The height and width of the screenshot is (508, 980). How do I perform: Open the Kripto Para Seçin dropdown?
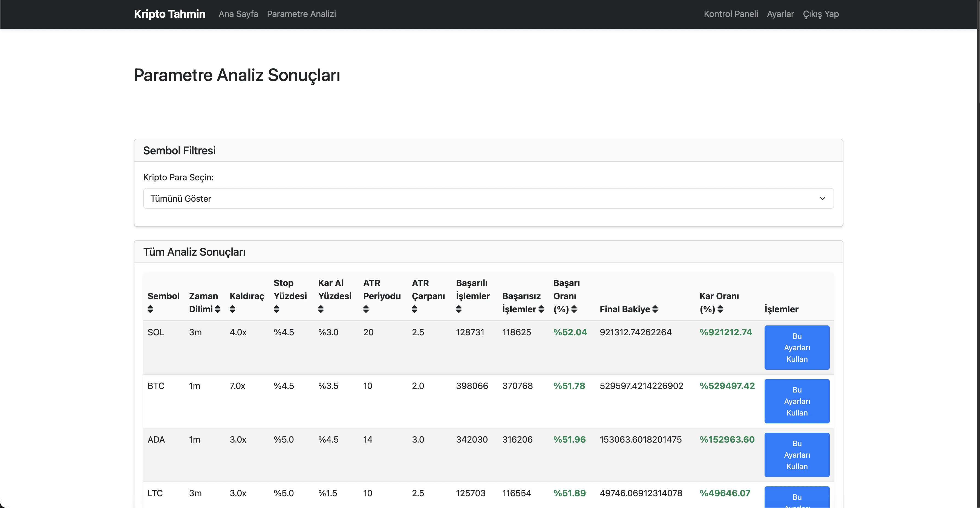488,199
